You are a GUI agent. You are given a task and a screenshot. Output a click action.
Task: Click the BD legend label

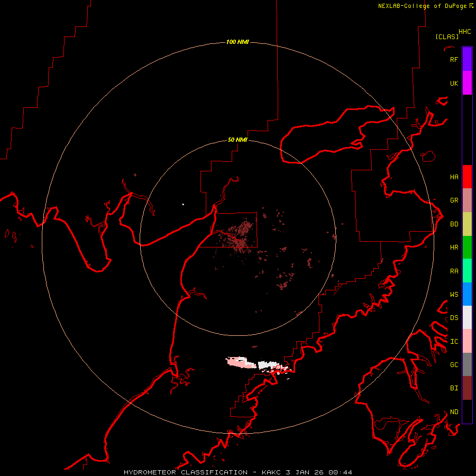[x=454, y=224]
